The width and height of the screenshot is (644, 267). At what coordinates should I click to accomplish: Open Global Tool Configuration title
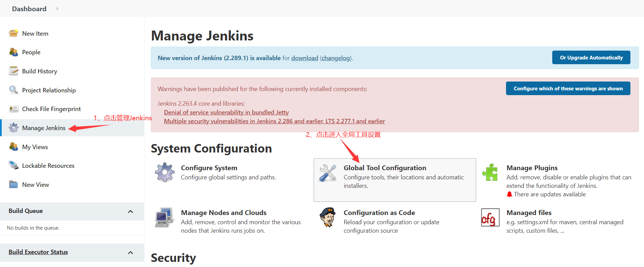coord(385,168)
